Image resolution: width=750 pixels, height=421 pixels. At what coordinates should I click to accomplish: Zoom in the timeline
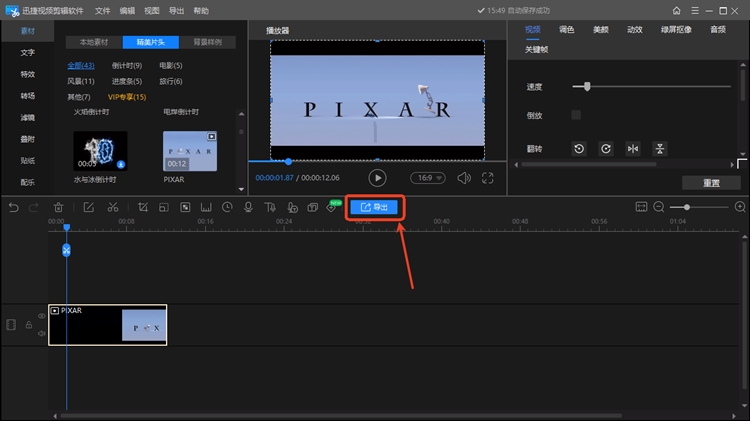pos(740,207)
